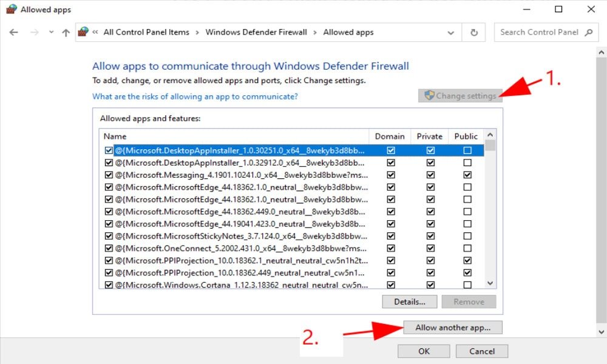
Task: Uncheck Public for Microsoft.Messaging row
Action: 467,175
